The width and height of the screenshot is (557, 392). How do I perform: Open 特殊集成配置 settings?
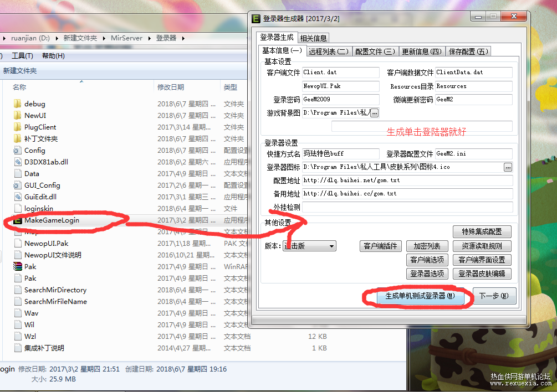pos(482,231)
